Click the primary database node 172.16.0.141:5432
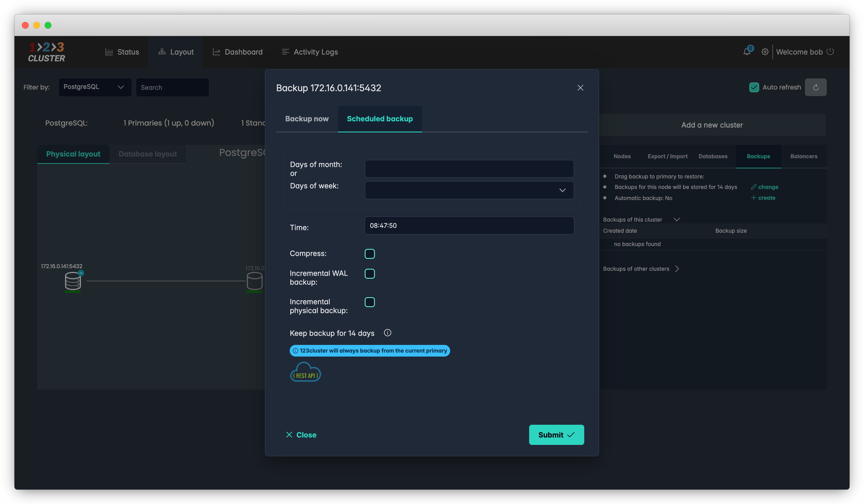This screenshot has width=864, height=504. coord(73,281)
